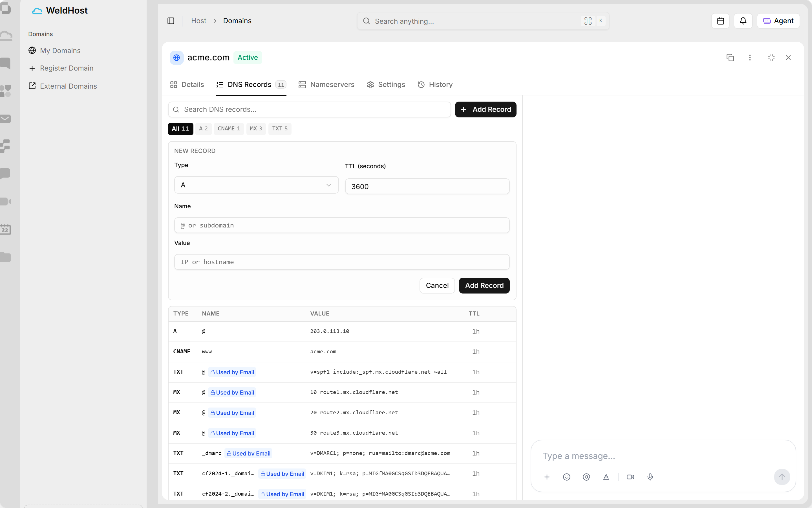
Task: Filter records by MX 3
Action: [x=256, y=129]
